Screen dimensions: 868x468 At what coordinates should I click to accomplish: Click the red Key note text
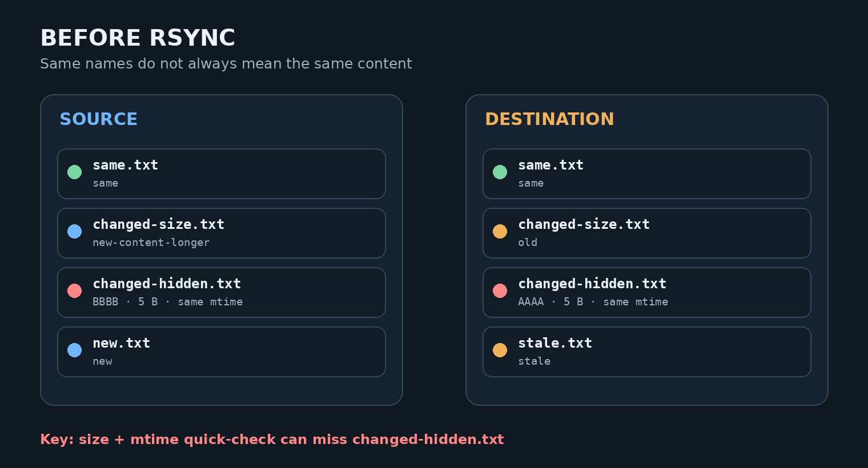(272, 439)
